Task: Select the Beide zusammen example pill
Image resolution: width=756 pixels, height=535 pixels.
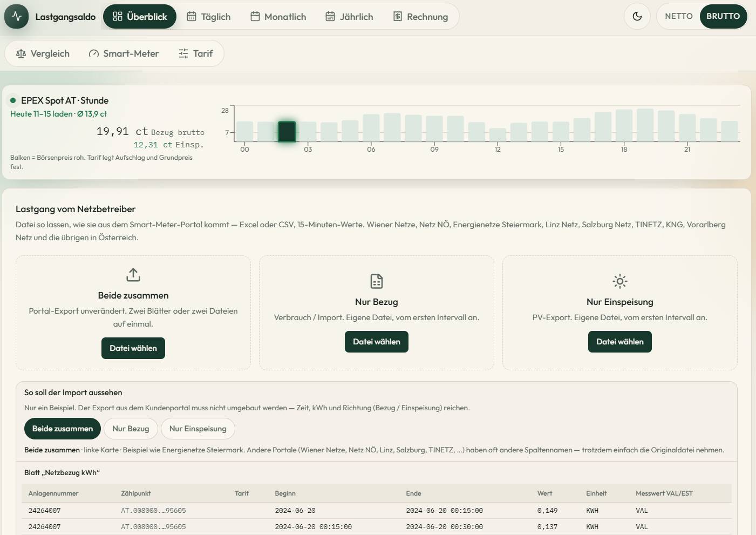Action: (x=63, y=429)
